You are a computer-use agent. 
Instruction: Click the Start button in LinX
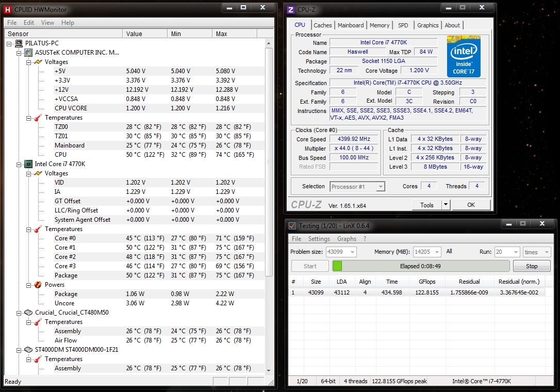[x=310, y=266]
